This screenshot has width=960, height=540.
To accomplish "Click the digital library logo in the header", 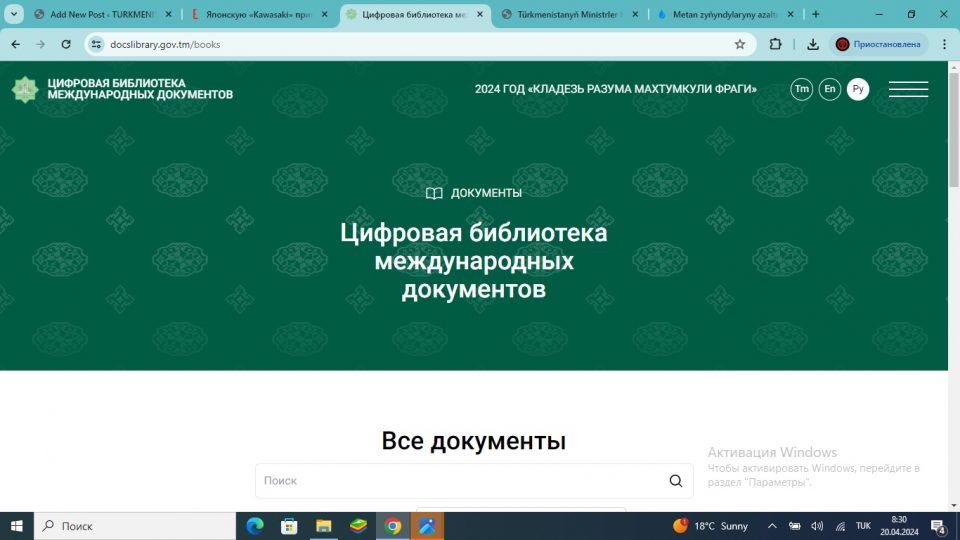I will (x=122, y=89).
